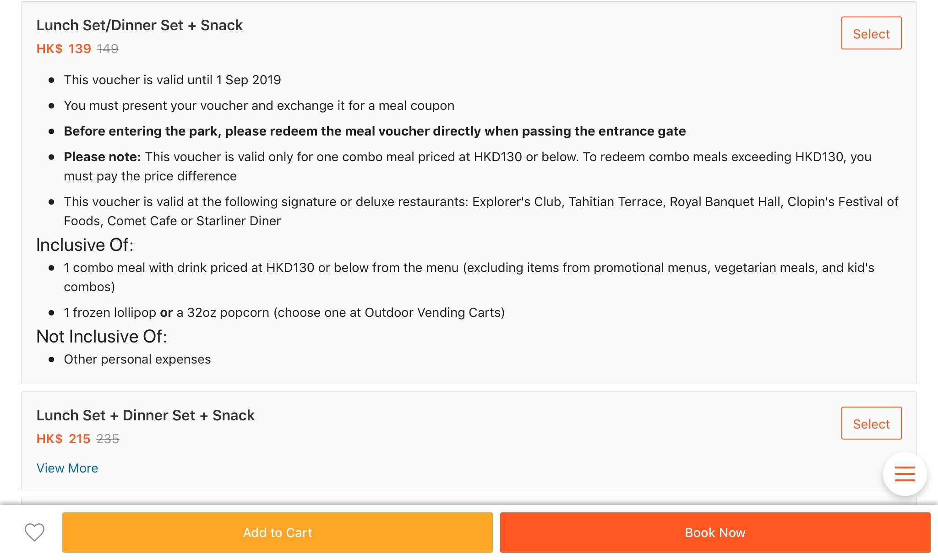
Task: Click the frozen lollipop or popcorn line
Action: pyautogui.click(x=284, y=312)
